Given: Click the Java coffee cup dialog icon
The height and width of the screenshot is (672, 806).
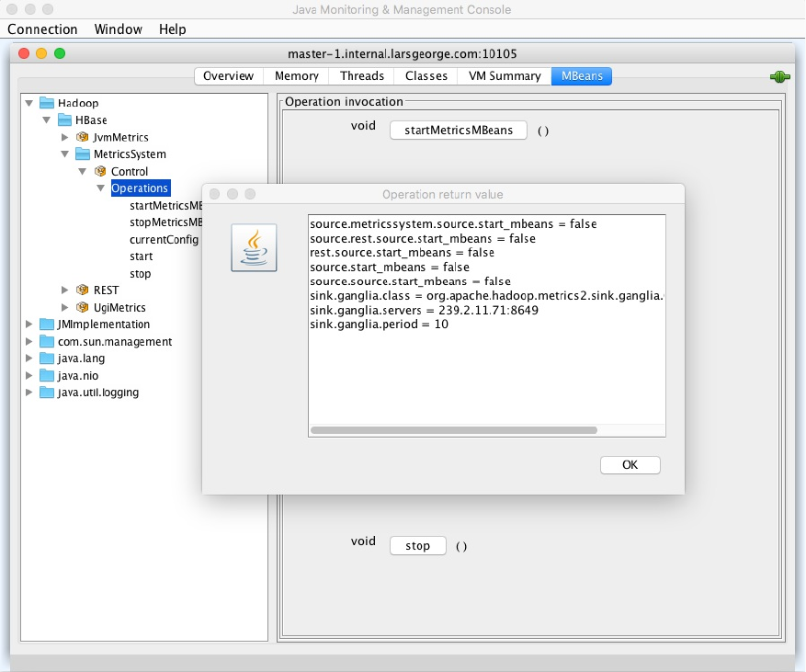Looking at the screenshot, I should 254,247.
